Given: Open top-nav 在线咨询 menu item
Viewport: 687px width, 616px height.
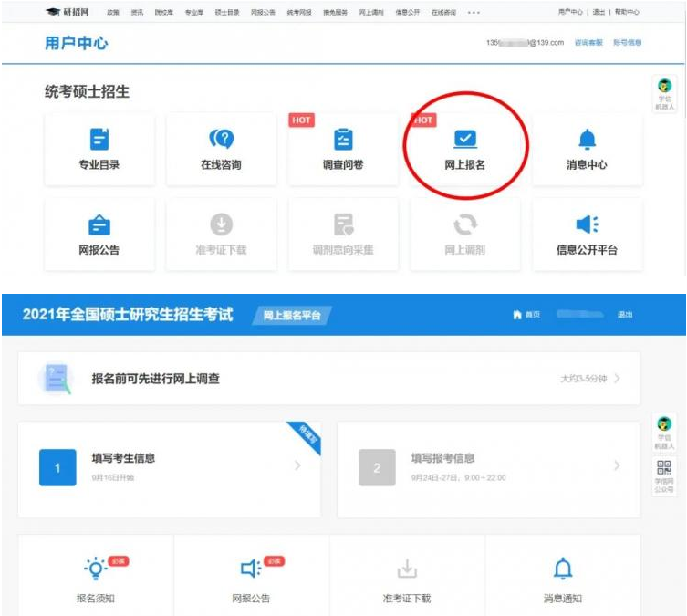Looking at the screenshot, I should point(443,12).
